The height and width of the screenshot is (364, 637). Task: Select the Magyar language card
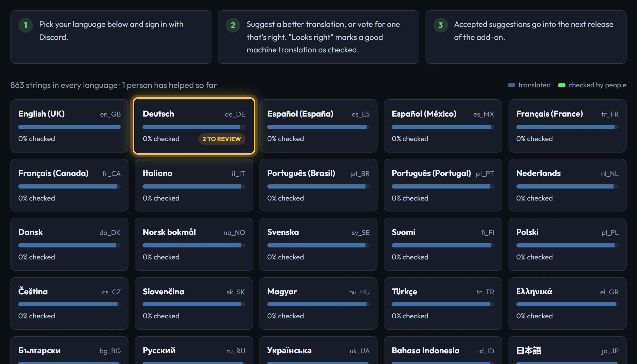click(318, 304)
